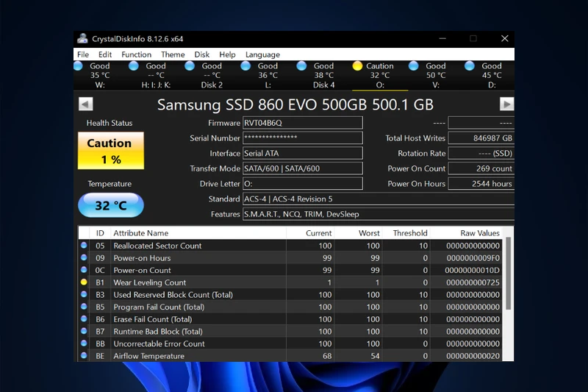Image resolution: width=588 pixels, height=392 pixels.
Task: Open the Help menu
Action: [227, 54]
